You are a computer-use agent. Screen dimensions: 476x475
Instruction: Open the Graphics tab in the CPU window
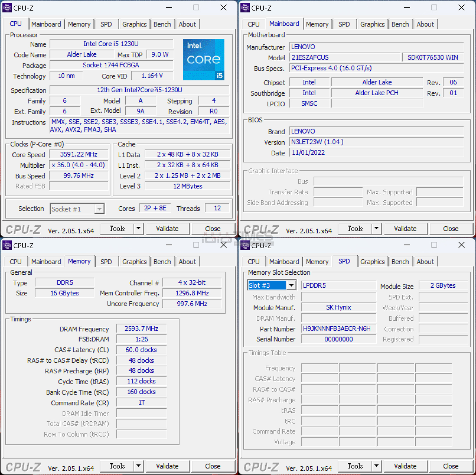pos(135,24)
